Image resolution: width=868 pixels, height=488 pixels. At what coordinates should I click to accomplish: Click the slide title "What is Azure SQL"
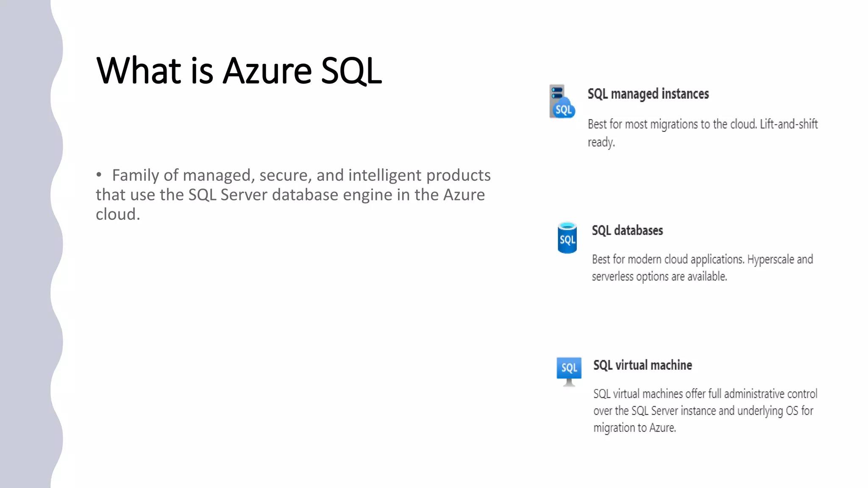point(239,70)
